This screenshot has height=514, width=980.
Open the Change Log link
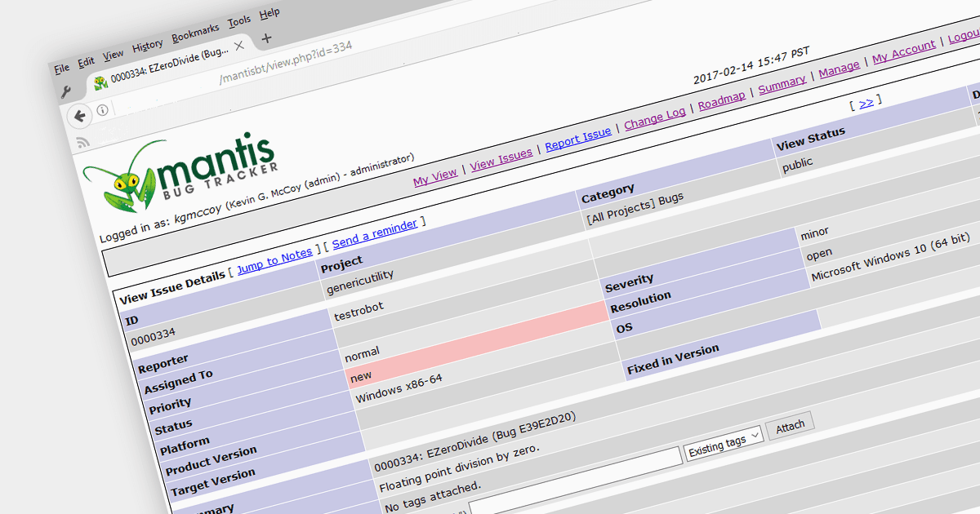655,118
